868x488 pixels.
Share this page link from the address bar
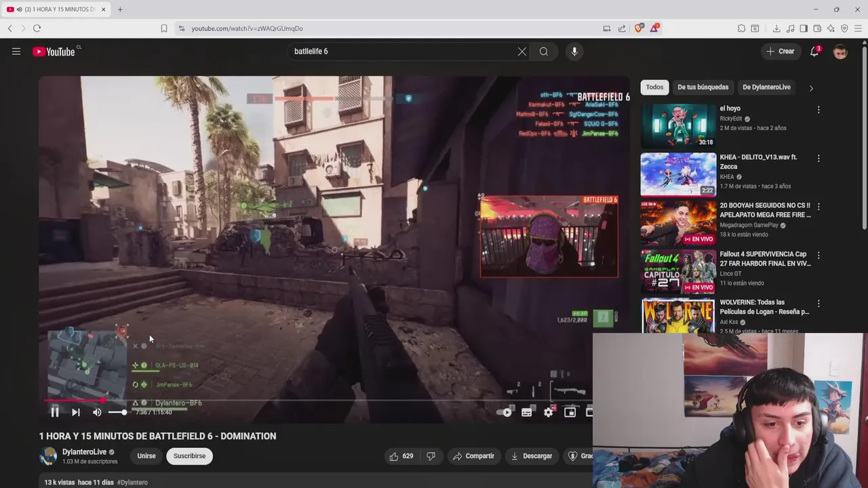[622, 28]
